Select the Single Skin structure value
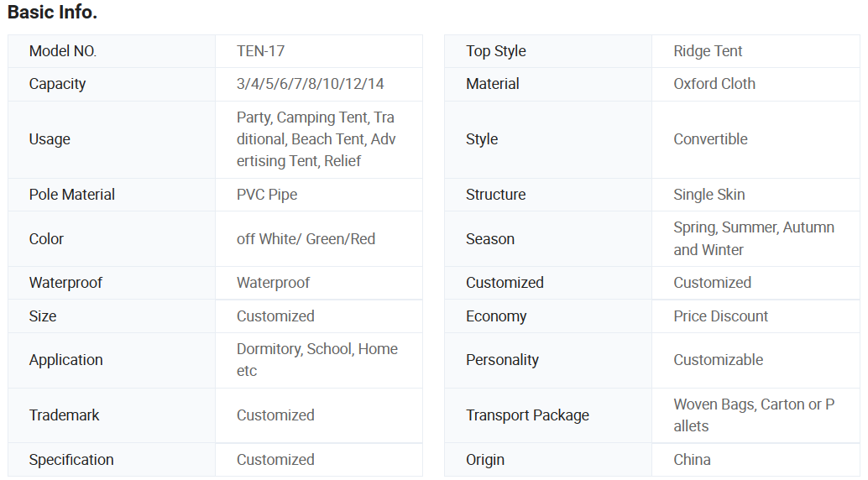Viewport: 868px width, 480px height. pos(709,195)
